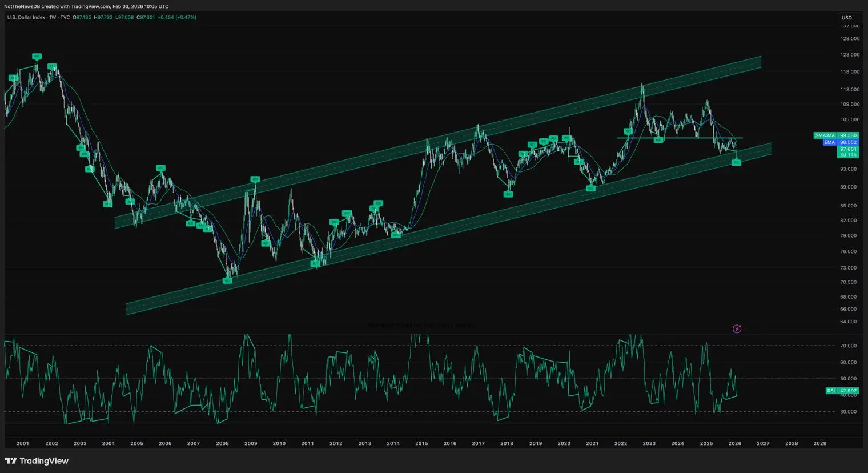Click the 79.000 price axis label

tap(848, 236)
